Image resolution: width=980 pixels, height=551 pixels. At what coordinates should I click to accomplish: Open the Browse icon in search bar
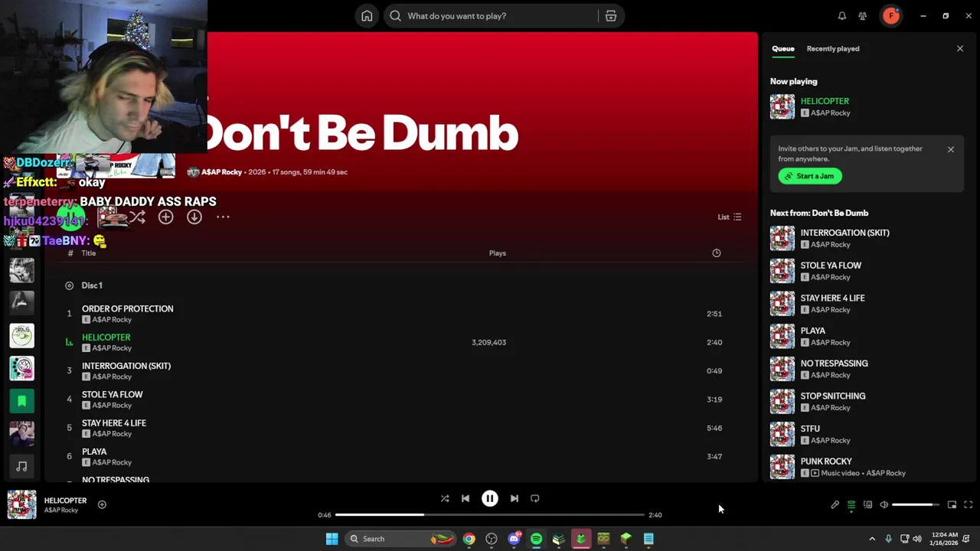click(611, 16)
